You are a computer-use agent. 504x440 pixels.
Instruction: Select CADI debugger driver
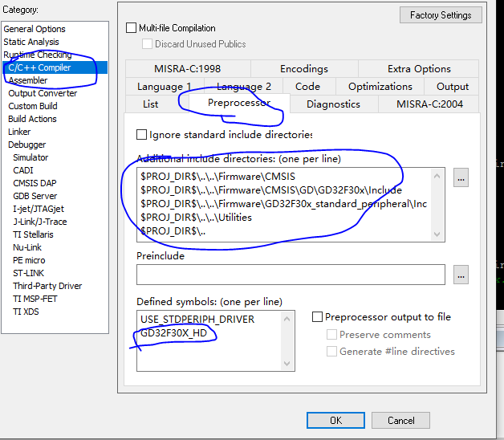pyautogui.click(x=23, y=170)
